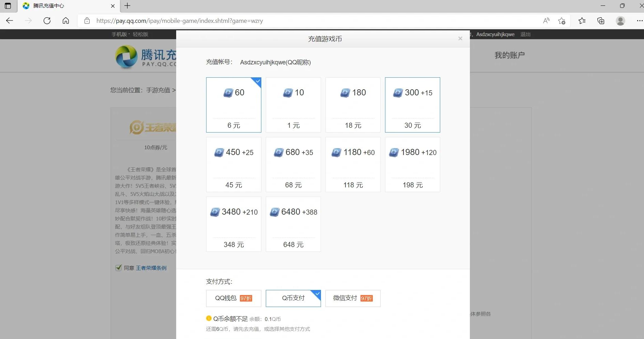The image size is (644, 339).
Task: Click the browser profile avatar
Action: (620, 21)
